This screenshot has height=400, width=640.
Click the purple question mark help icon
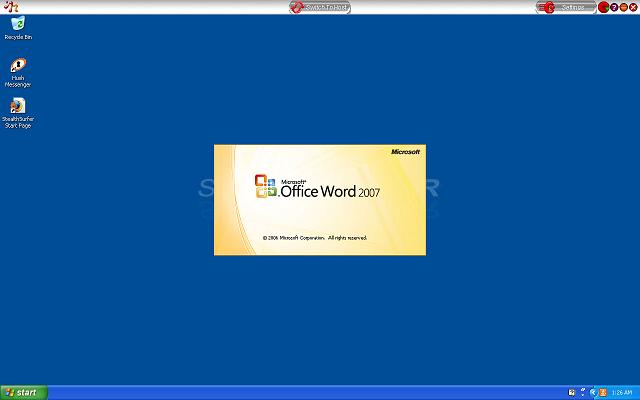pyautogui.click(x=614, y=7)
